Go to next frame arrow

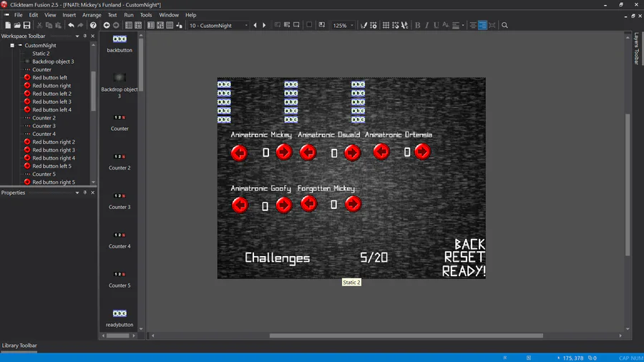(x=264, y=26)
